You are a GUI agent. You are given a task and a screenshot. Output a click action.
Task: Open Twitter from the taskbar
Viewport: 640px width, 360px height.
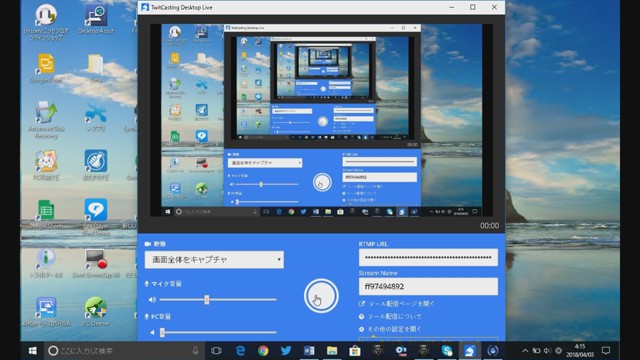click(286, 351)
